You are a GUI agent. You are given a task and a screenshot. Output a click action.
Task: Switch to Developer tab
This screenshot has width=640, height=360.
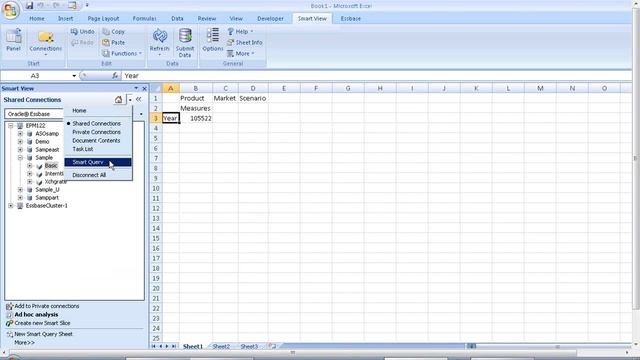pos(270,18)
